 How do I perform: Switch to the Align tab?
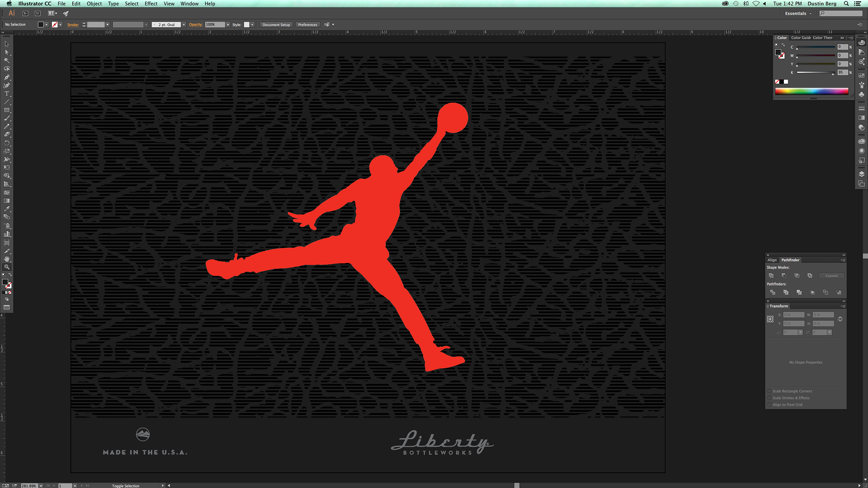772,260
